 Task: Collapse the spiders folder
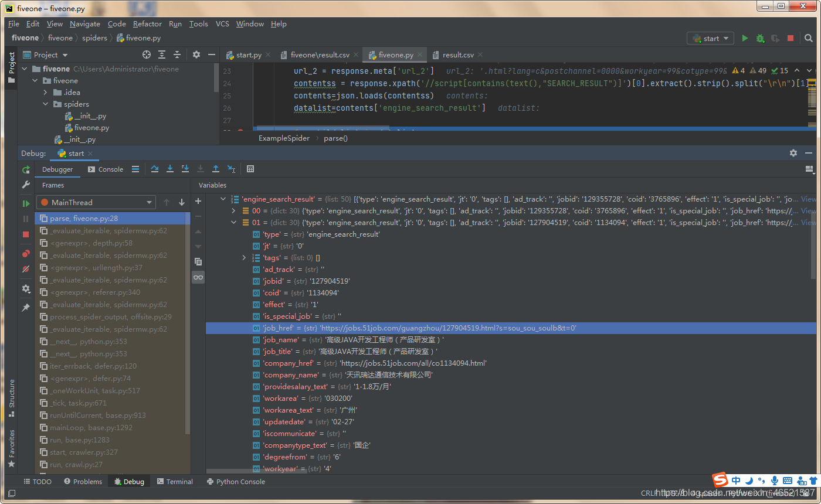coord(46,104)
